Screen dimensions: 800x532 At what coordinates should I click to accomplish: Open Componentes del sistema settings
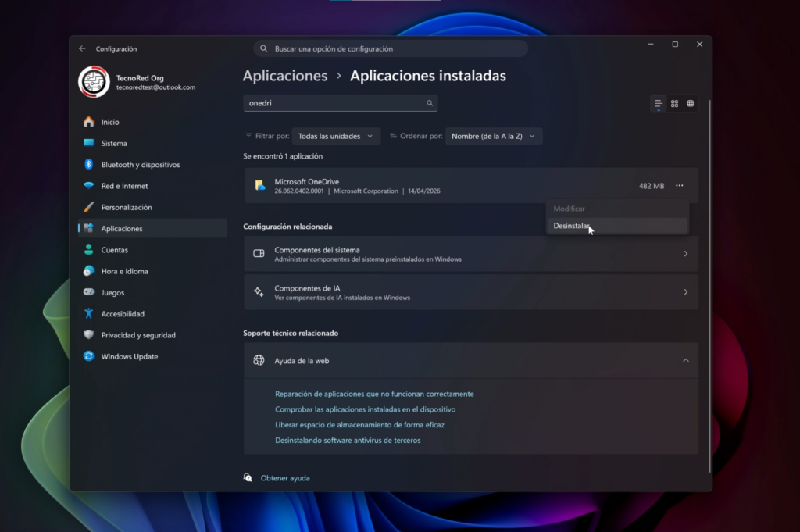(470, 254)
